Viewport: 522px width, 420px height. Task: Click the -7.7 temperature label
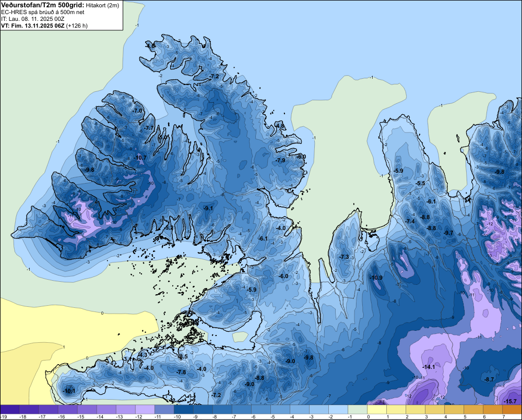(x=149, y=128)
